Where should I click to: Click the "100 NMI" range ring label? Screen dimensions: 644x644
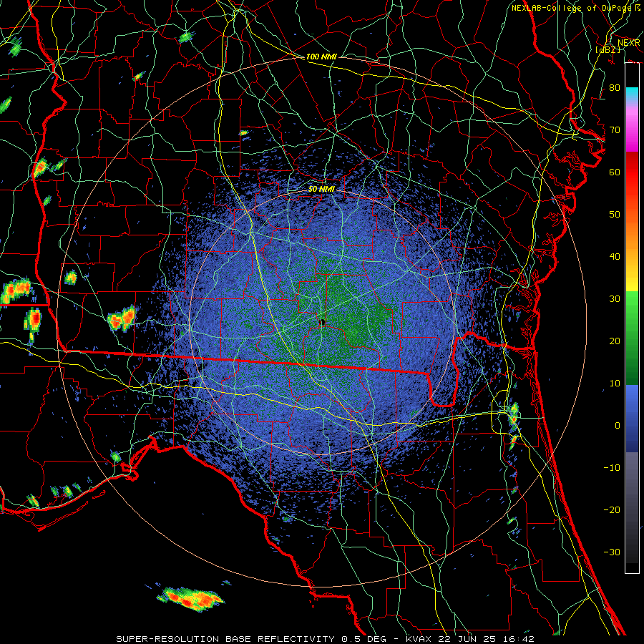coord(321,57)
